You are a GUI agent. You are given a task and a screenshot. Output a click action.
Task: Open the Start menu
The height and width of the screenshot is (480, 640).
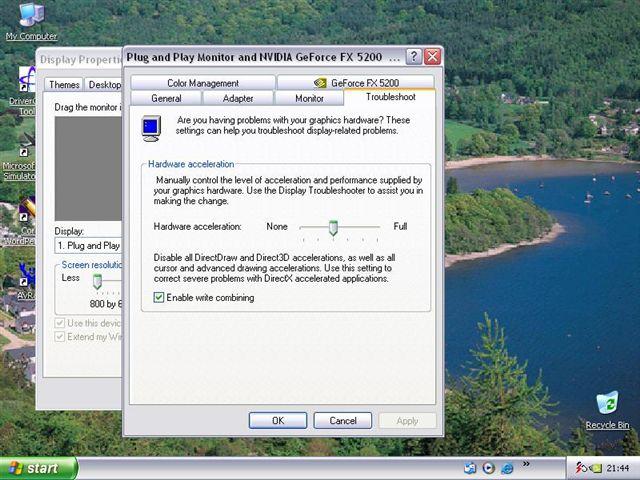coord(38,468)
